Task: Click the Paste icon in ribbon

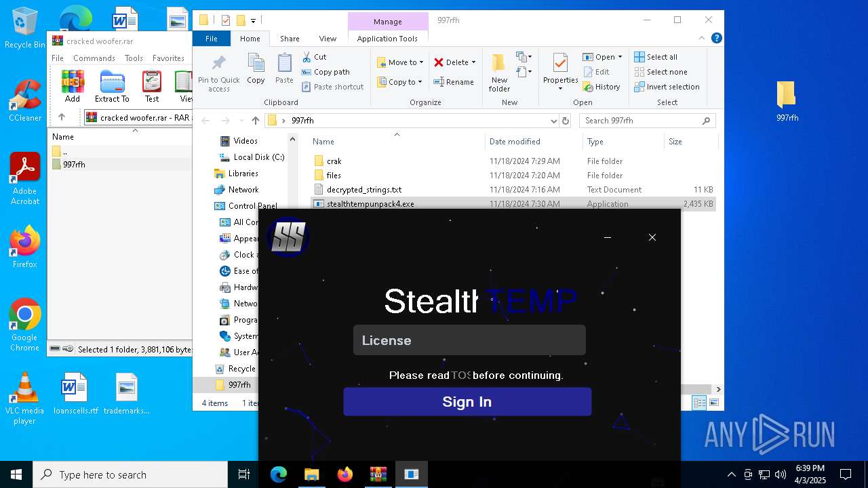Action: click(x=284, y=69)
